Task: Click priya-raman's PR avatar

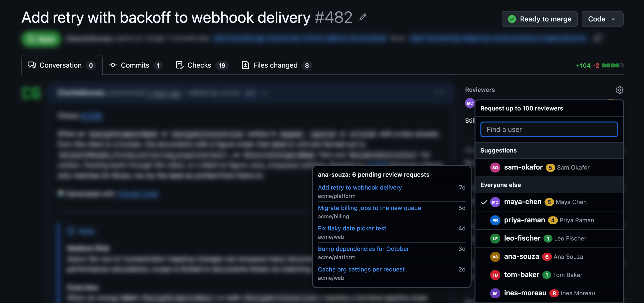Action: tap(495, 220)
